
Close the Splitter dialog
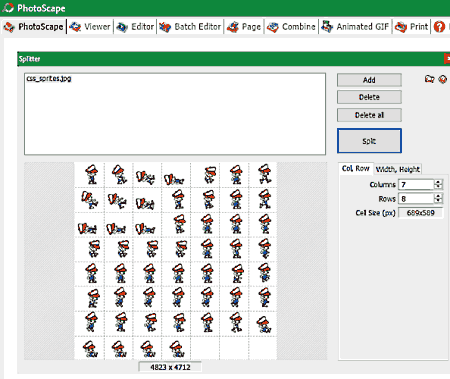[447, 59]
